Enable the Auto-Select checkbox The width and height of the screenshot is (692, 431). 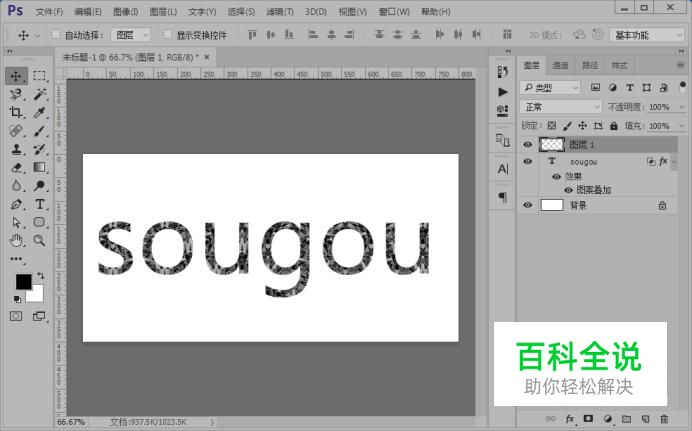click(x=56, y=34)
